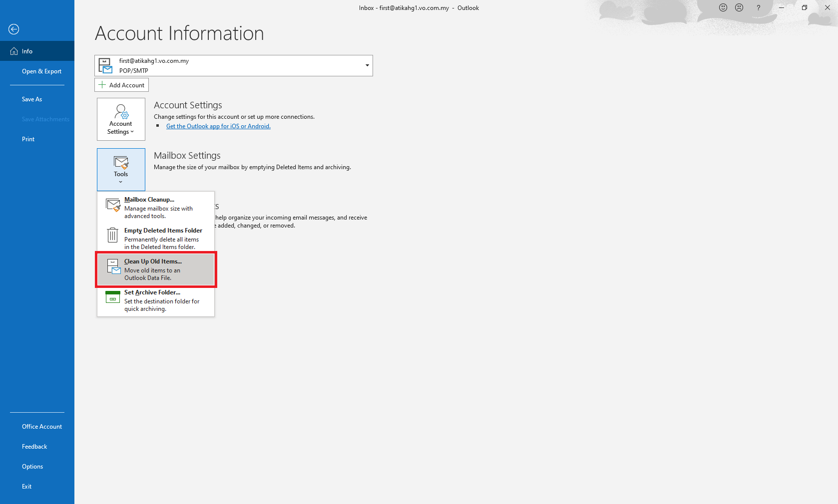Click the Add Account button

pyautogui.click(x=121, y=85)
